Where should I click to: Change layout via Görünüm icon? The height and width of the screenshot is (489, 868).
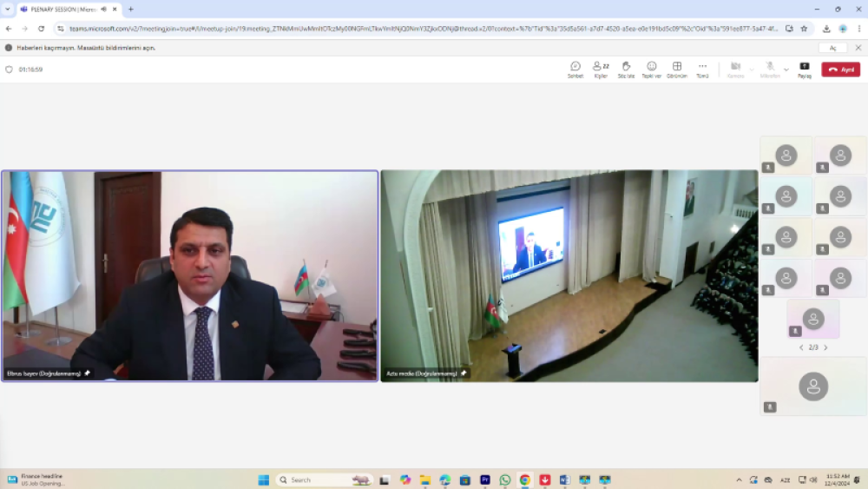pyautogui.click(x=677, y=69)
